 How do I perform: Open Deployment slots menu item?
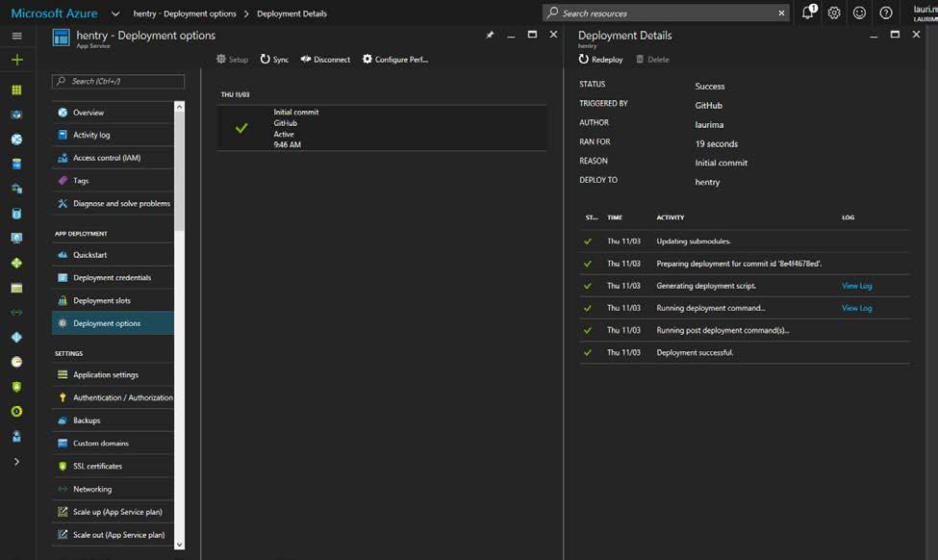tap(114, 300)
